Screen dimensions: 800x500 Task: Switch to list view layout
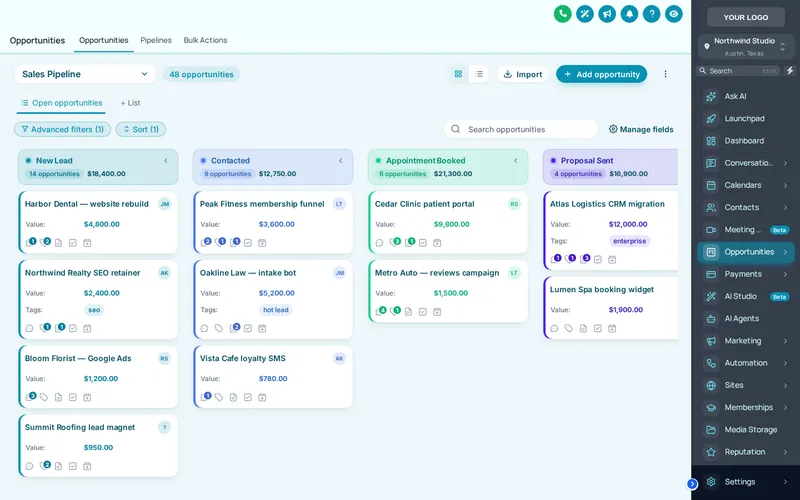pyautogui.click(x=479, y=74)
